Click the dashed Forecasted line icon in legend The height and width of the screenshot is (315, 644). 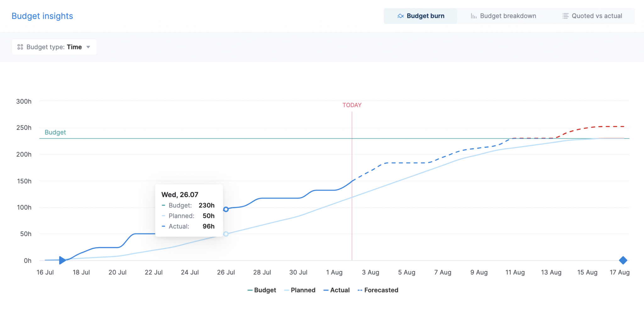[359, 290]
